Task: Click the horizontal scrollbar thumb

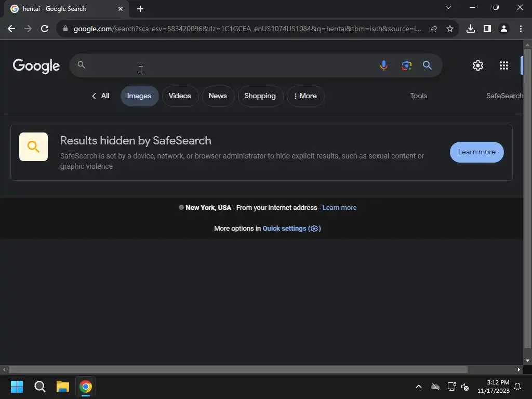Action: 238,369
